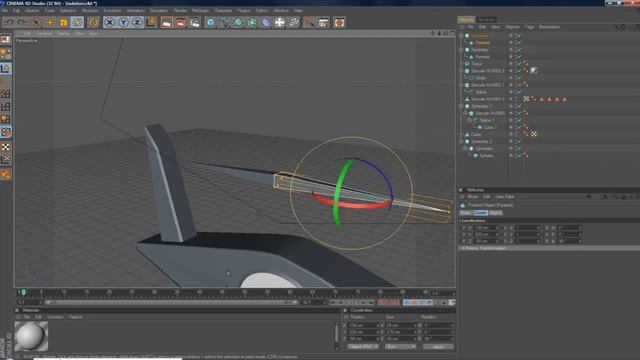
Task: Open the User Data attributes menu
Action: 504,197
